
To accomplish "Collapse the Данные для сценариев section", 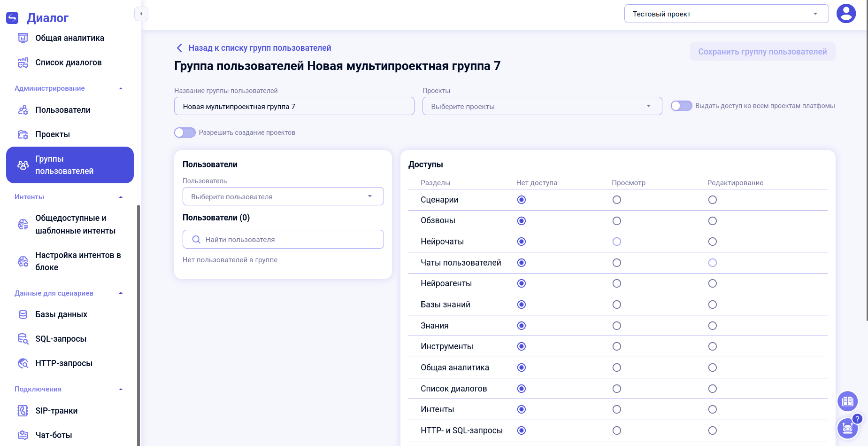I will [121, 293].
